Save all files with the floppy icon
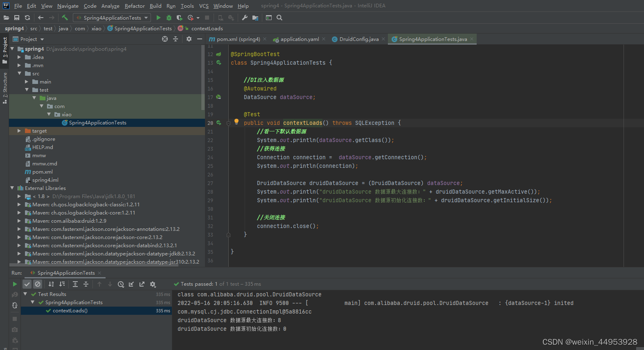This screenshot has height=350, width=644. point(17,18)
